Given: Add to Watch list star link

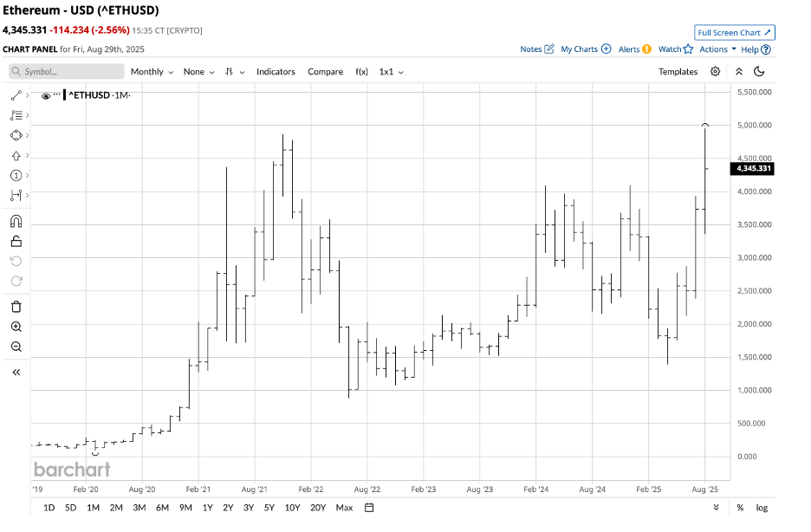Looking at the screenshot, I should 676,49.
